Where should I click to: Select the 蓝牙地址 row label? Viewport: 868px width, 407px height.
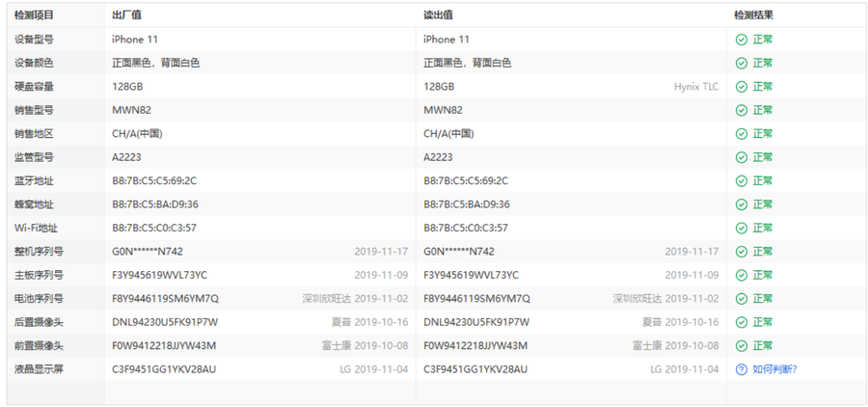[35, 180]
